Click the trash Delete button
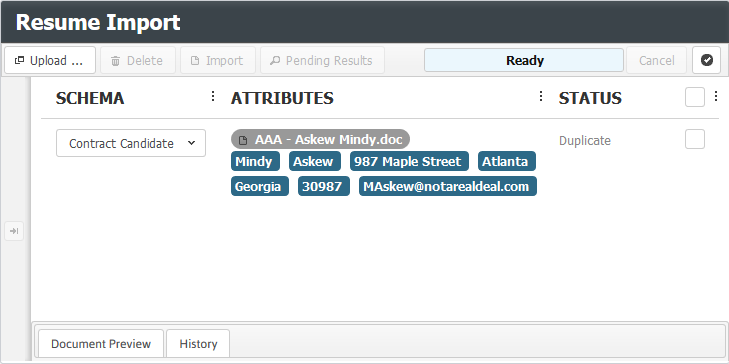729x364 pixels. click(x=138, y=60)
